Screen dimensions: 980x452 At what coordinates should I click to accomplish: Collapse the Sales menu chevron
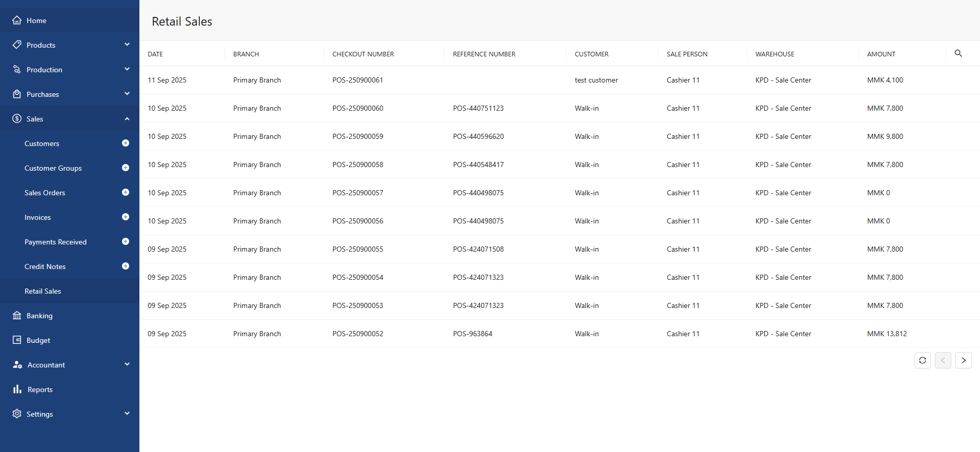point(127,119)
